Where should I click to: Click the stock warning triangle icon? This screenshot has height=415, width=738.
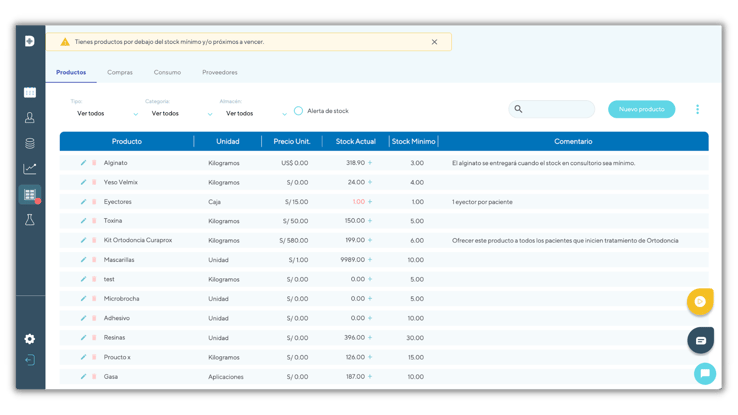click(x=65, y=42)
